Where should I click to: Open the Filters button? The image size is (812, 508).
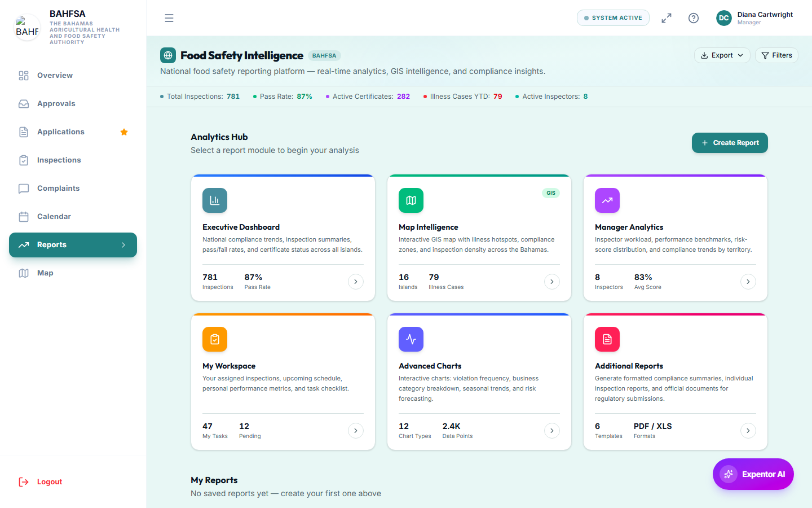(x=776, y=55)
